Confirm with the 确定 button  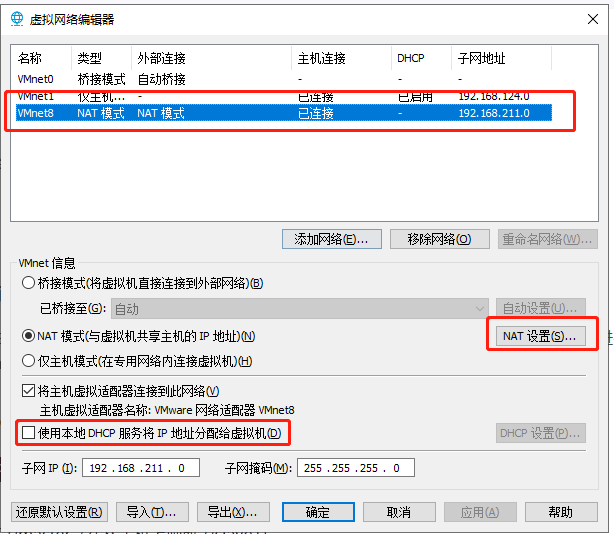318,512
